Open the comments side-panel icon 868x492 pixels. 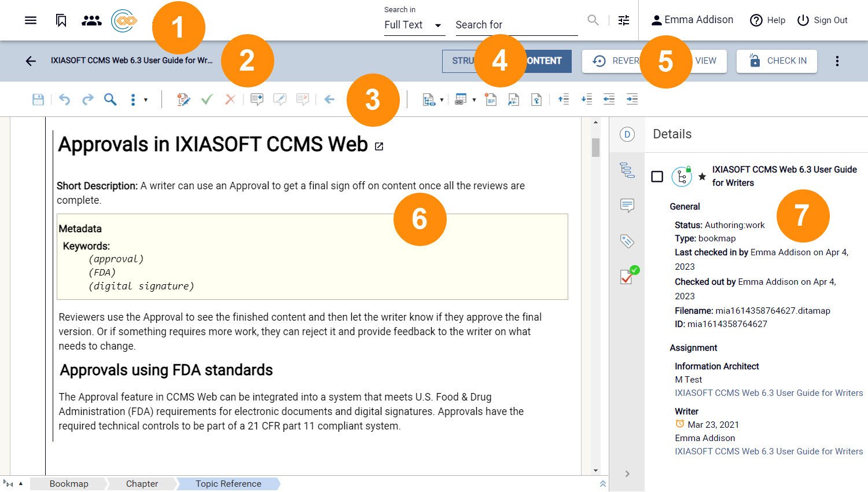(627, 205)
